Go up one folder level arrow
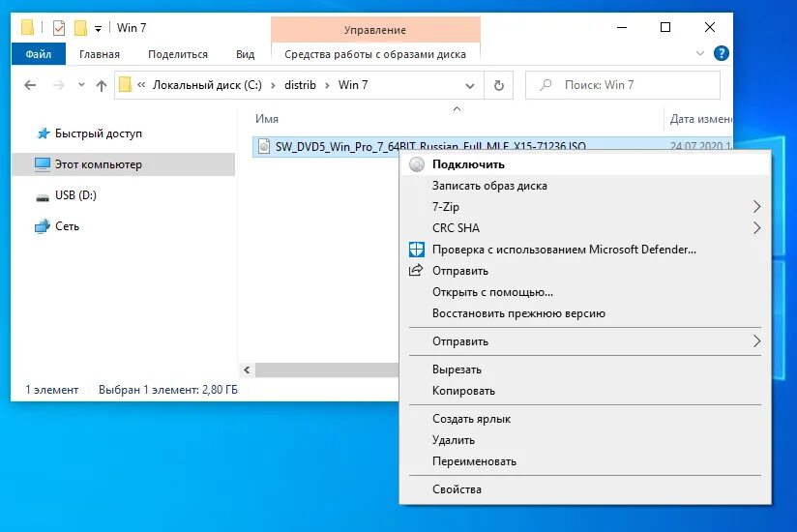 tap(102, 85)
